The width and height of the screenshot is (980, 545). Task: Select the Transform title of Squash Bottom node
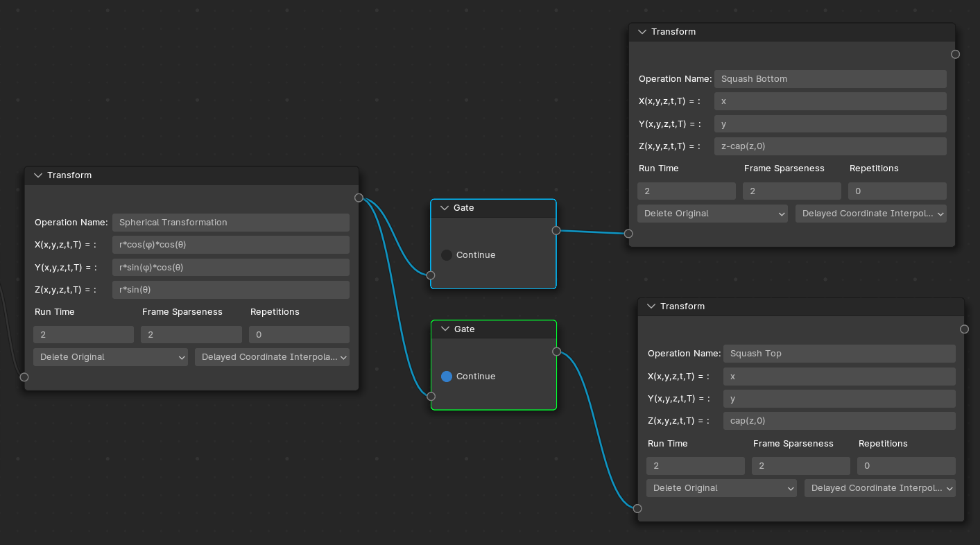coord(673,32)
